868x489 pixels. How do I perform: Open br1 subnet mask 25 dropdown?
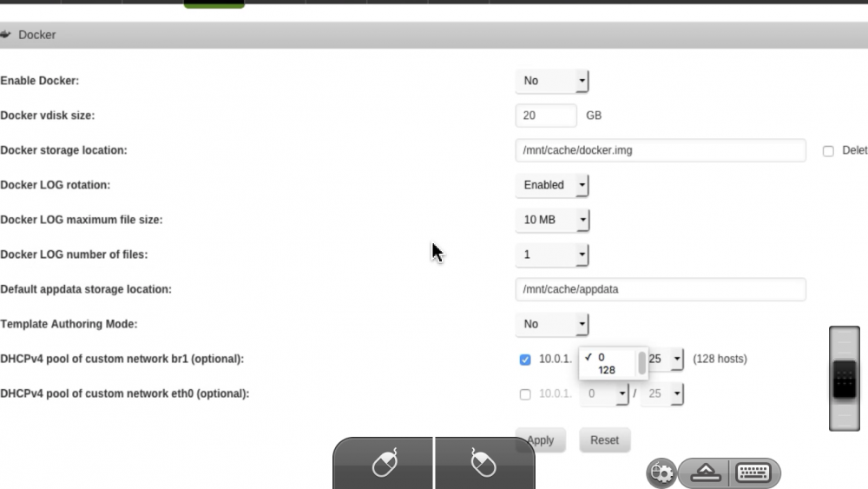pyautogui.click(x=666, y=359)
